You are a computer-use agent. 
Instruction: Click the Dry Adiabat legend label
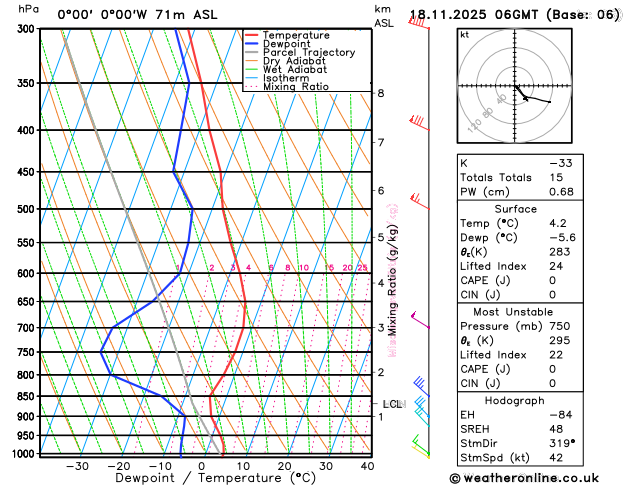(294, 61)
